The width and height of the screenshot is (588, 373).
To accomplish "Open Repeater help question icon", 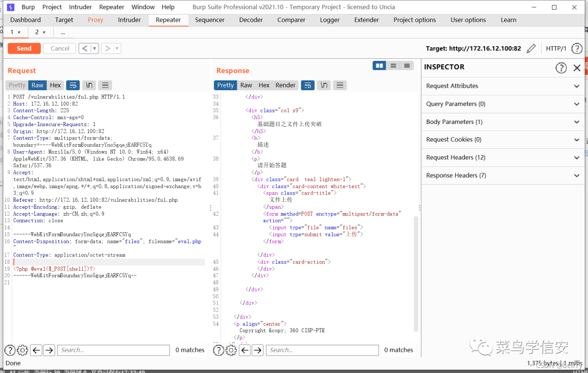I will click(x=577, y=48).
